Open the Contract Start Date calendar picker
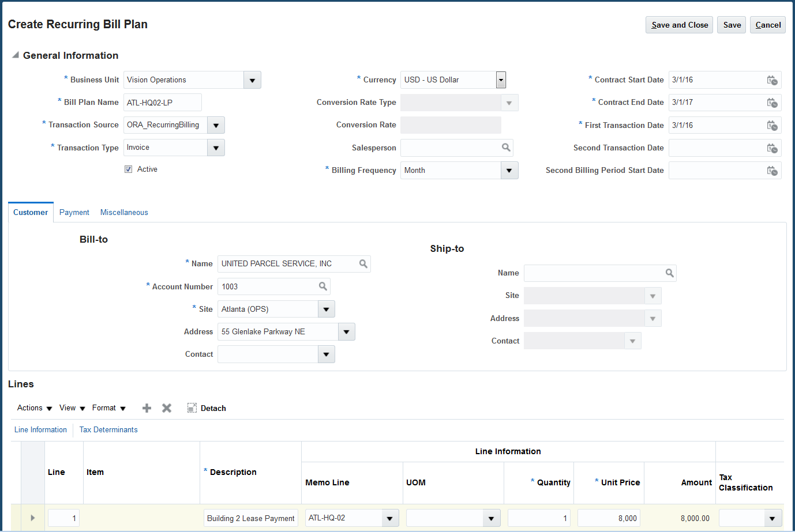795x532 pixels. coord(773,80)
